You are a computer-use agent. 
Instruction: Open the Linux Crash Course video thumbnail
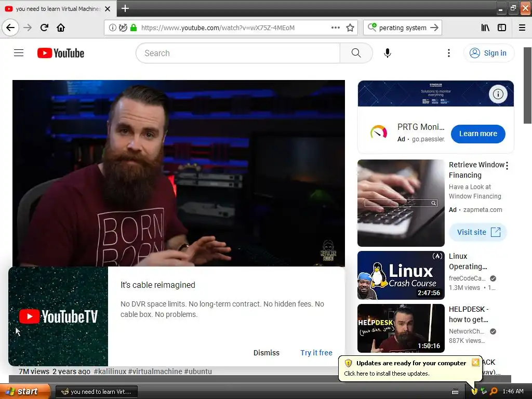point(401,275)
